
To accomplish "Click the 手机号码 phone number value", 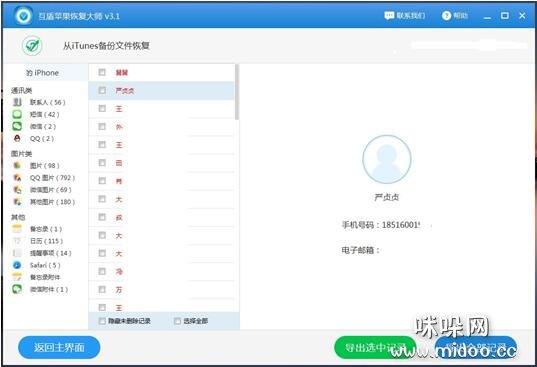I will (401, 225).
